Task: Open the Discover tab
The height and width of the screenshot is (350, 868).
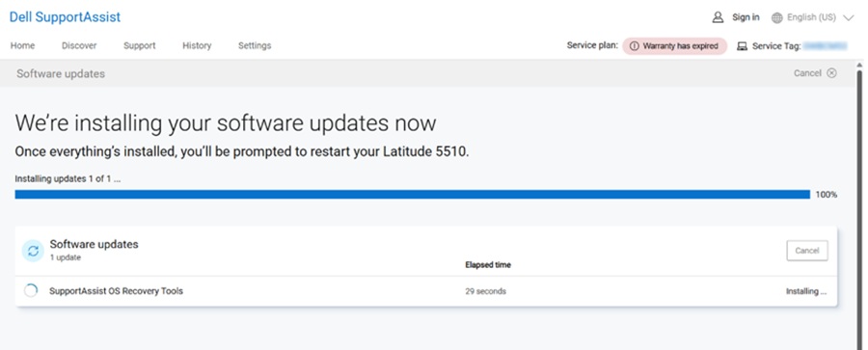Action: [79, 46]
